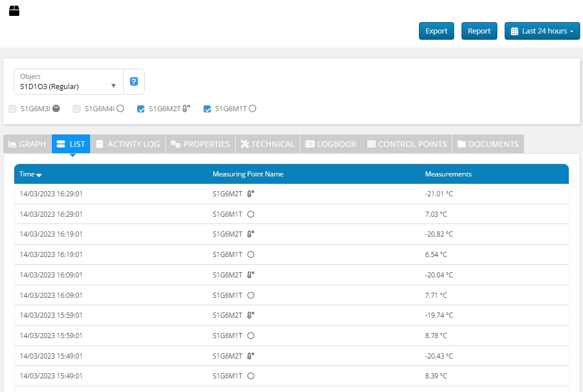Uncheck the S1G6M1T checkbox

coord(207,109)
